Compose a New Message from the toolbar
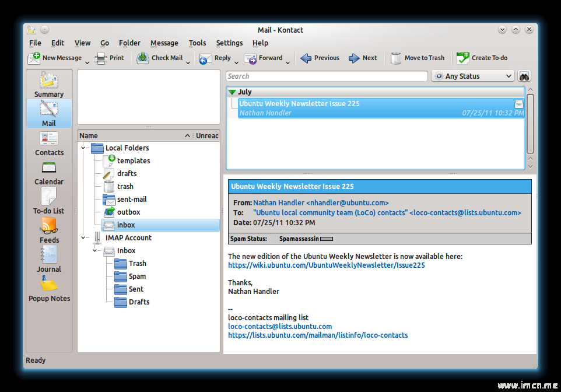561x392 pixels. pyautogui.click(x=55, y=58)
